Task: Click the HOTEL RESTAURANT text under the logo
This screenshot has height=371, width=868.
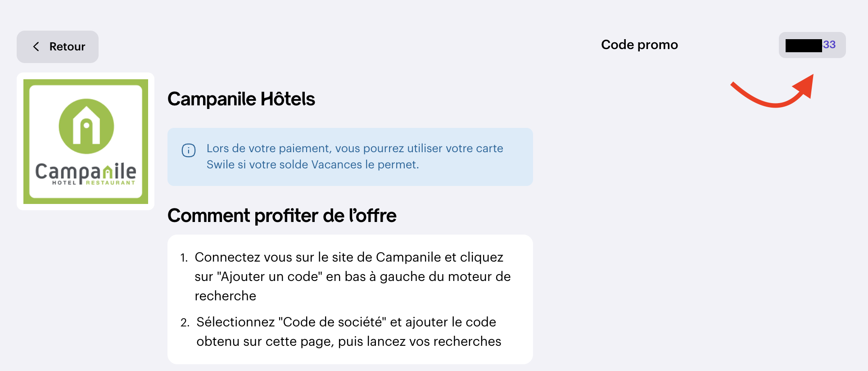Action: pyautogui.click(x=94, y=183)
